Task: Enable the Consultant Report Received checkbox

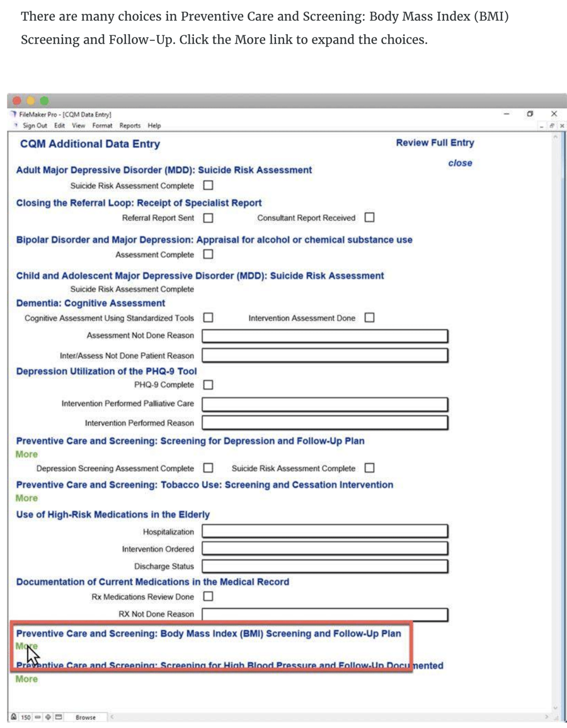Action: [369, 218]
